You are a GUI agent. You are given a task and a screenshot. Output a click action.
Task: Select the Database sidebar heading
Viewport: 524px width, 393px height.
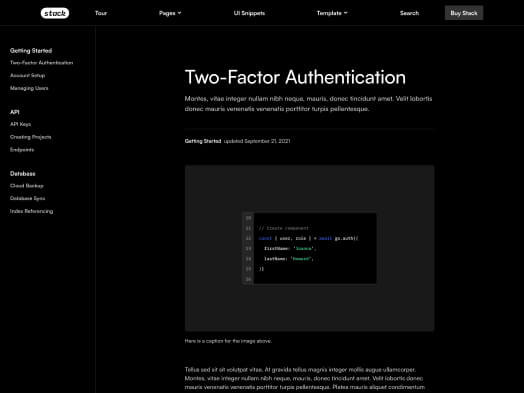coord(23,174)
